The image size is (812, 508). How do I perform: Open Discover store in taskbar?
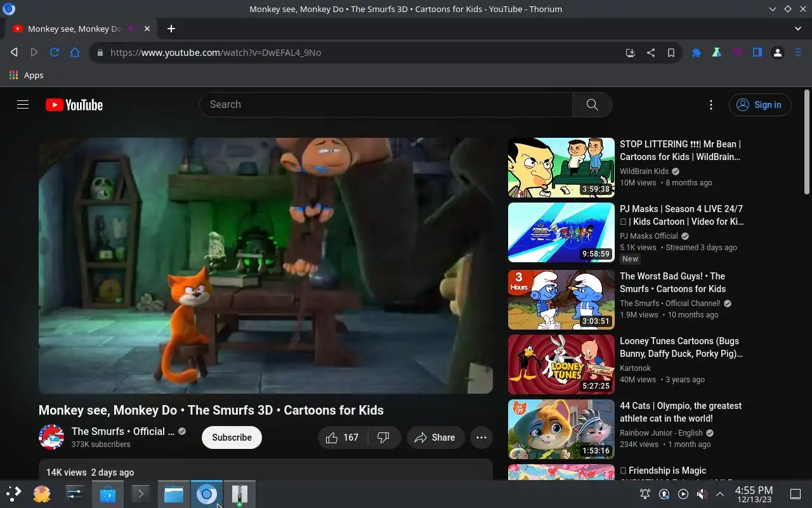point(108,494)
